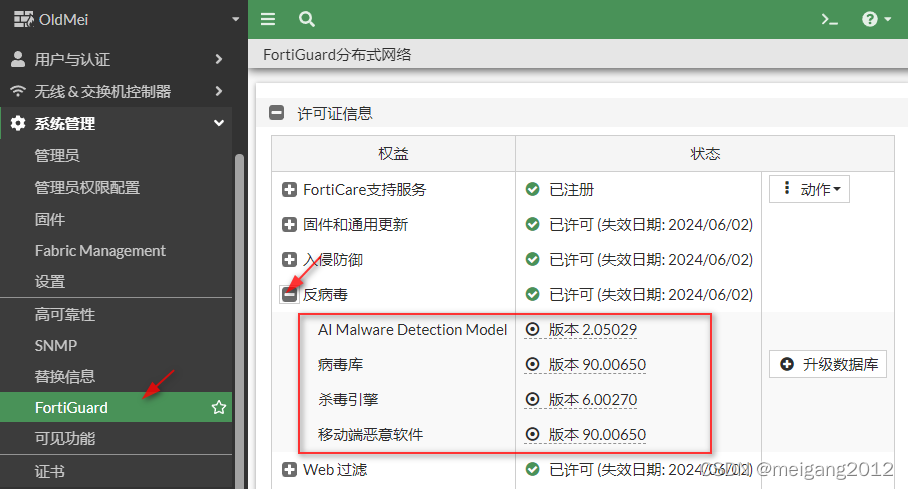Open the help question mark menu

click(876, 20)
